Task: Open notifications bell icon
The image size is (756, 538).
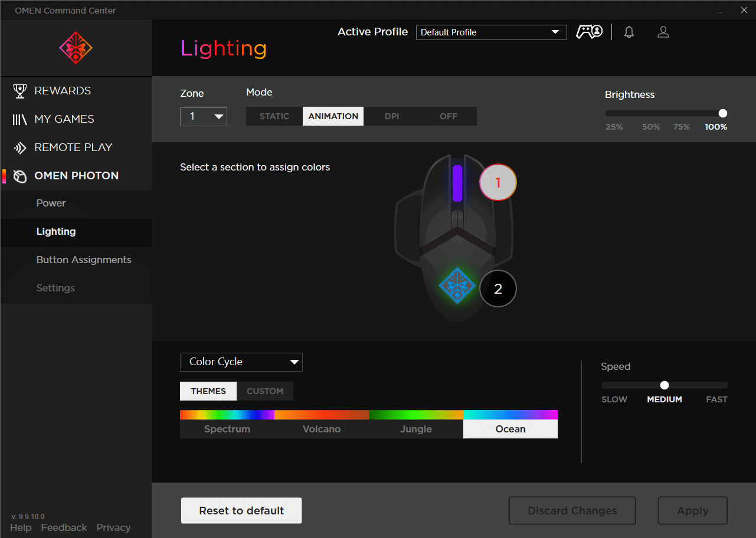Action: [629, 32]
